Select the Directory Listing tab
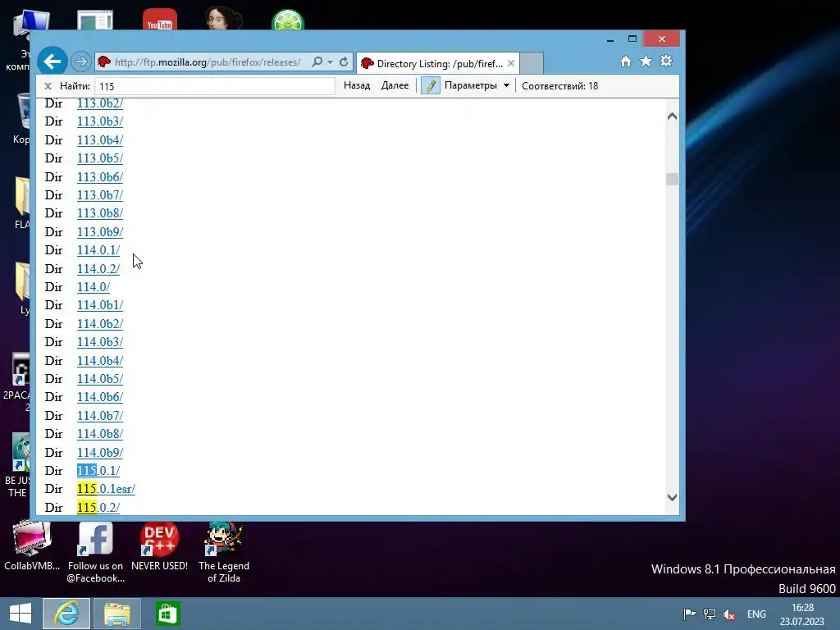Viewport: 840px width, 630px height. point(438,64)
